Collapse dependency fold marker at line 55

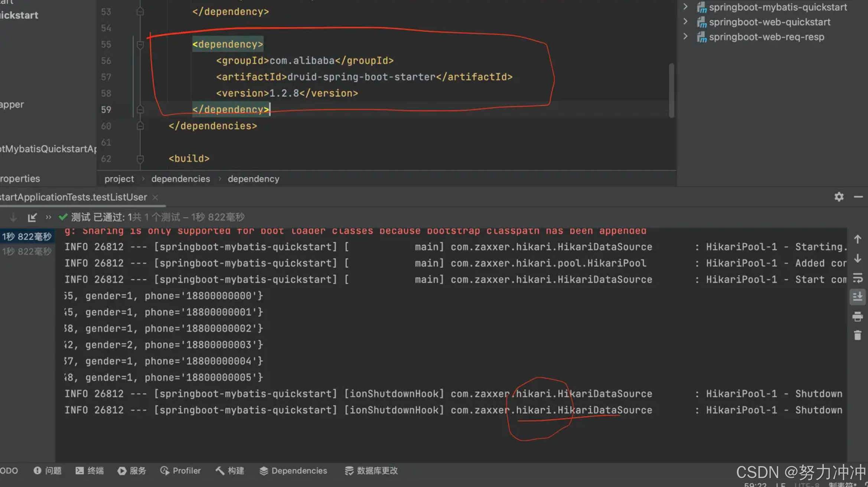click(140, 45)
